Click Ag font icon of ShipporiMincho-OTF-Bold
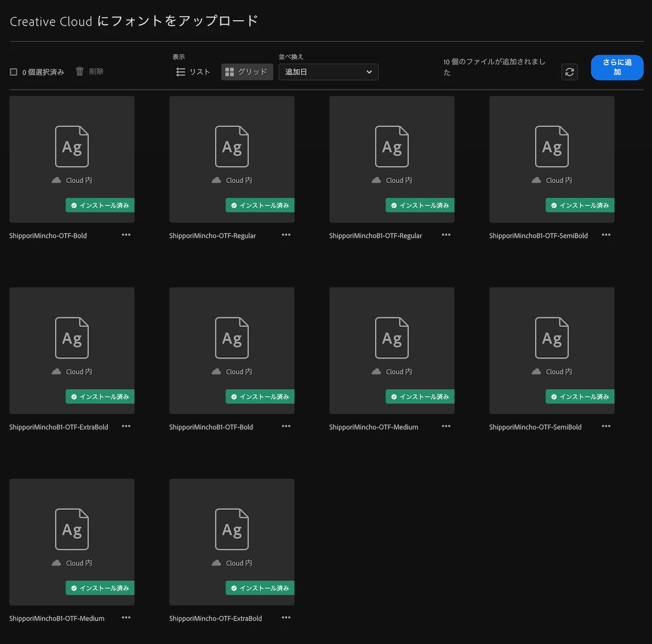This screenshot has height=644, width=652. 72,147
